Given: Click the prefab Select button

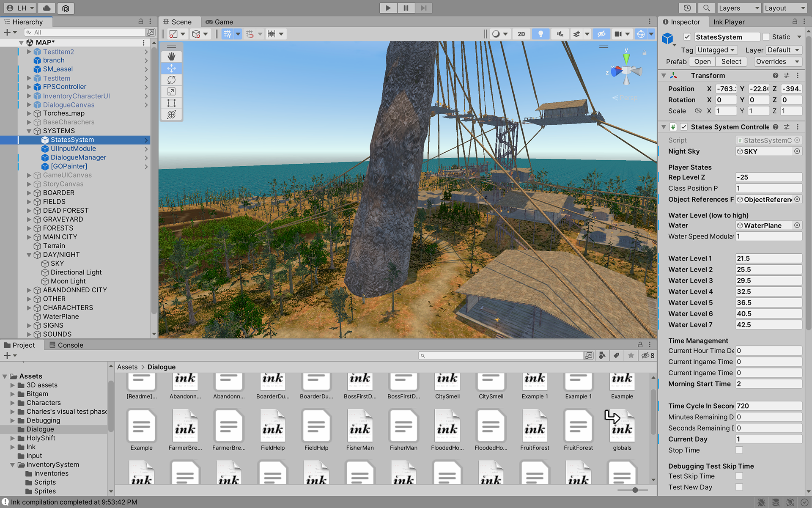Looking at the screenshot, I should [731, 61].
